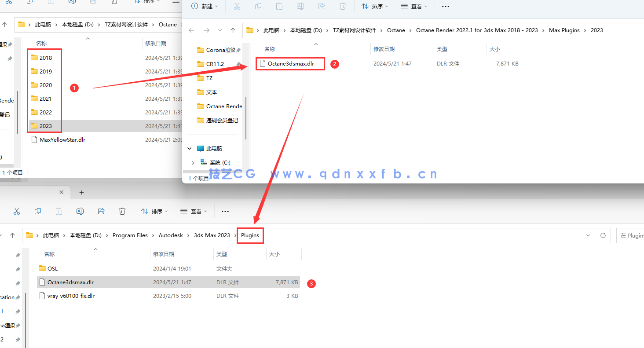Collapse the 此电脑 tree node
Image resolution: width=644 pixels, height=348 pixels.
(x=190, y=149)
